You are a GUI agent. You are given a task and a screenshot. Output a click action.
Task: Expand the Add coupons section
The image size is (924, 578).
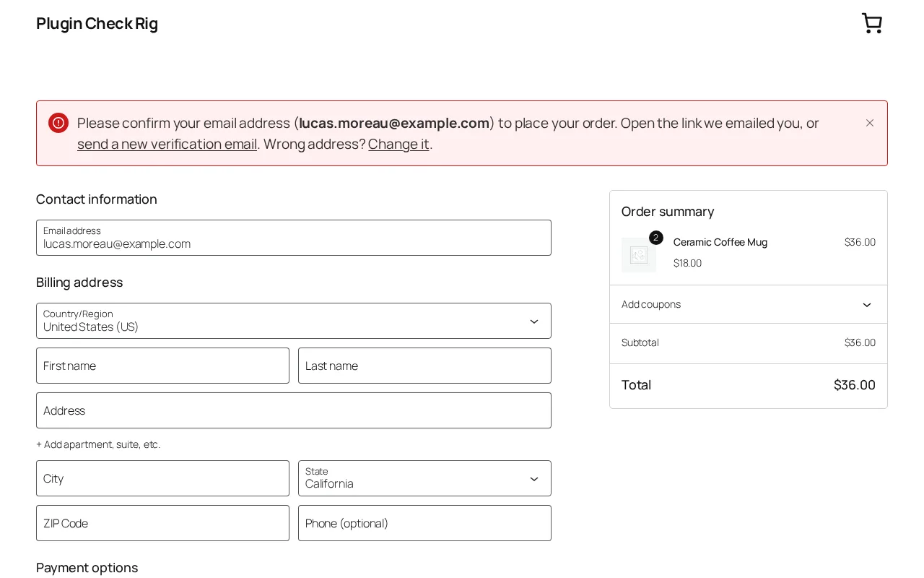[x=749, y=304]
